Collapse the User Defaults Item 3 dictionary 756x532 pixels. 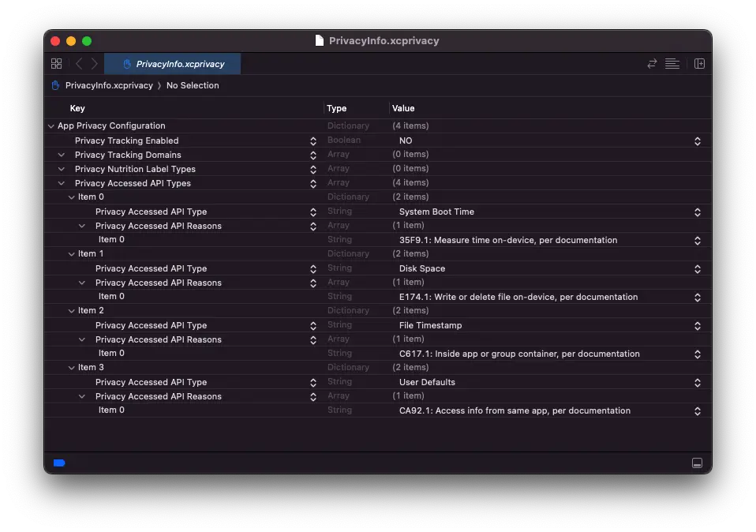pos(71,368)
